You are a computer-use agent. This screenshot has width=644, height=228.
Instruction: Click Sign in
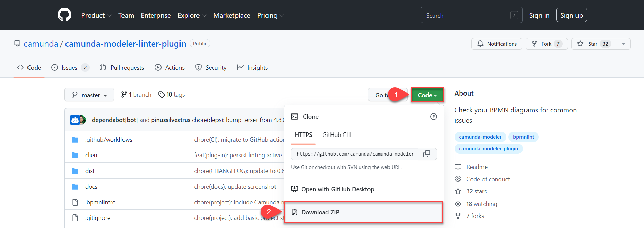point(539,15)
